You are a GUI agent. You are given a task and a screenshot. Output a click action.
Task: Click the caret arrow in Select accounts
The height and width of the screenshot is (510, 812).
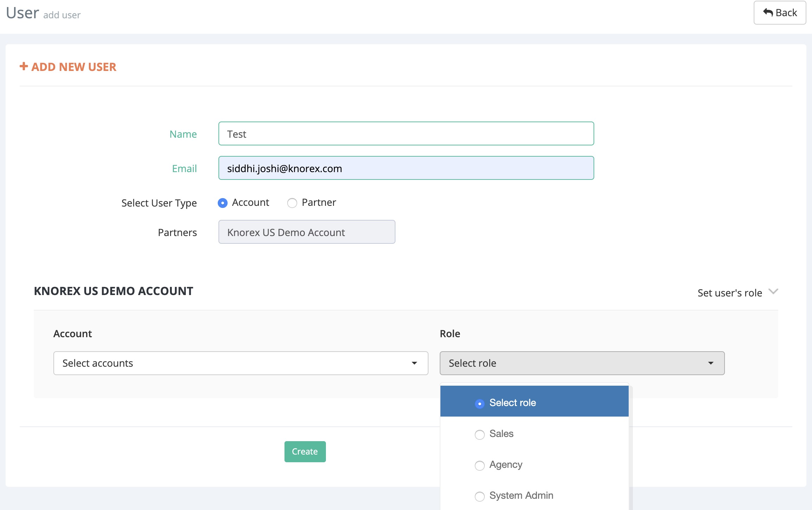(x=414, y=363)
